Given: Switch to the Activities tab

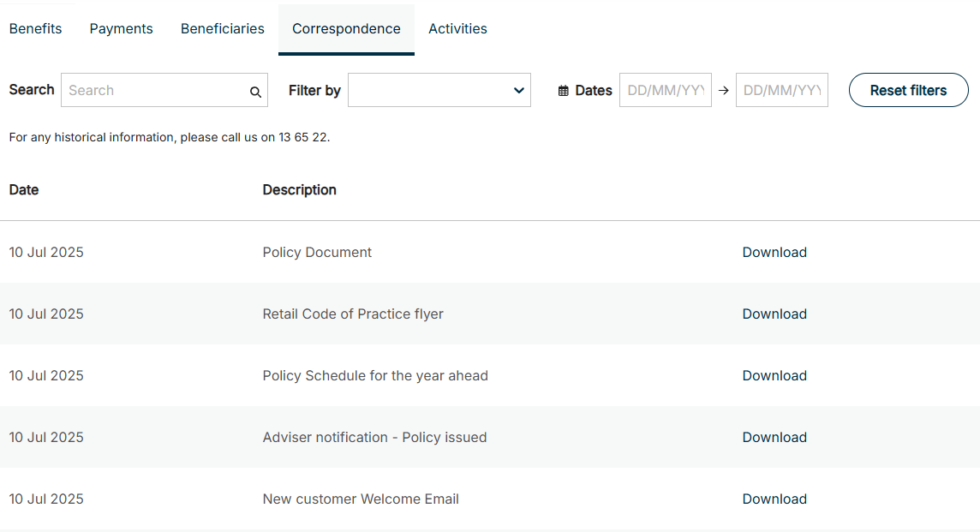Looking at the screenshot, I should (x=457, y=29).
